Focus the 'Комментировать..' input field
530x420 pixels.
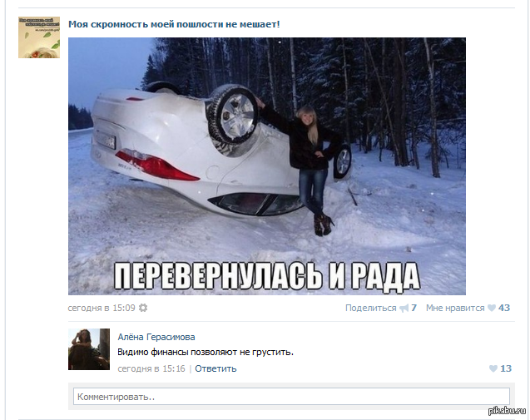pyautogui.click(x=291, y=397)
